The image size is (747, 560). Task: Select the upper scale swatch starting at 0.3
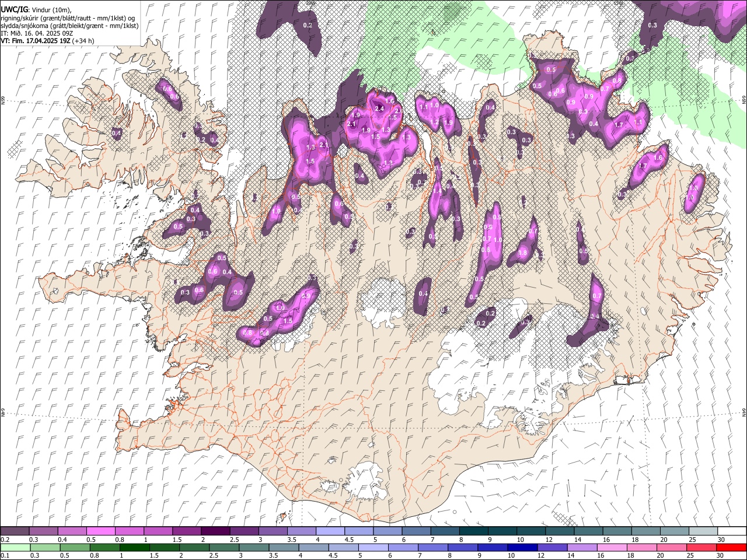coord(44,531)
